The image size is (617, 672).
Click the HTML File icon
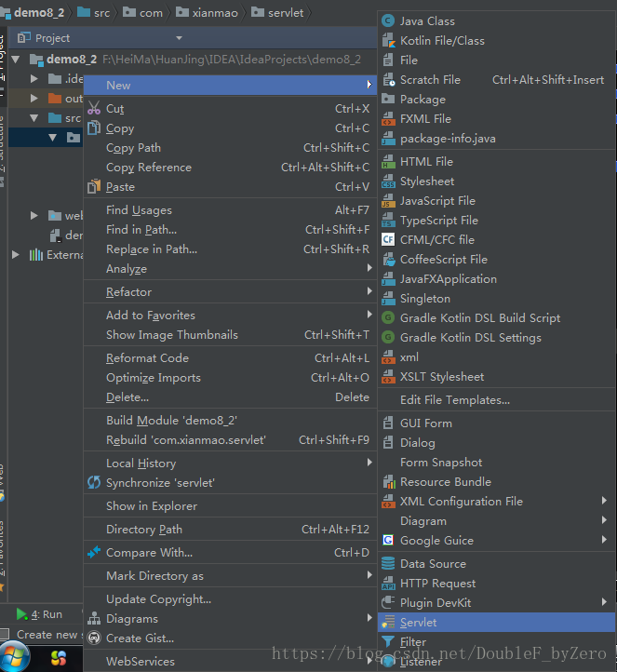[388, 162]
